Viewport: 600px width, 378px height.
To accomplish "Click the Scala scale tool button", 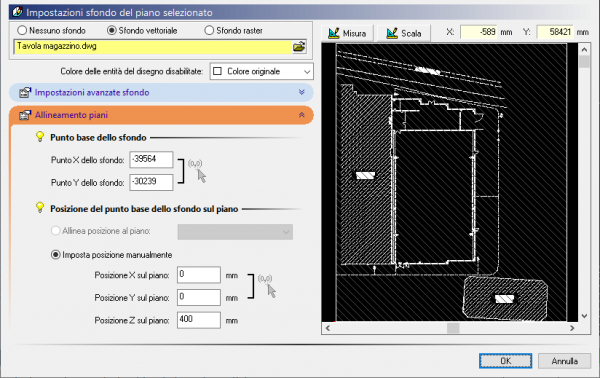I will (x=404, y=33).
